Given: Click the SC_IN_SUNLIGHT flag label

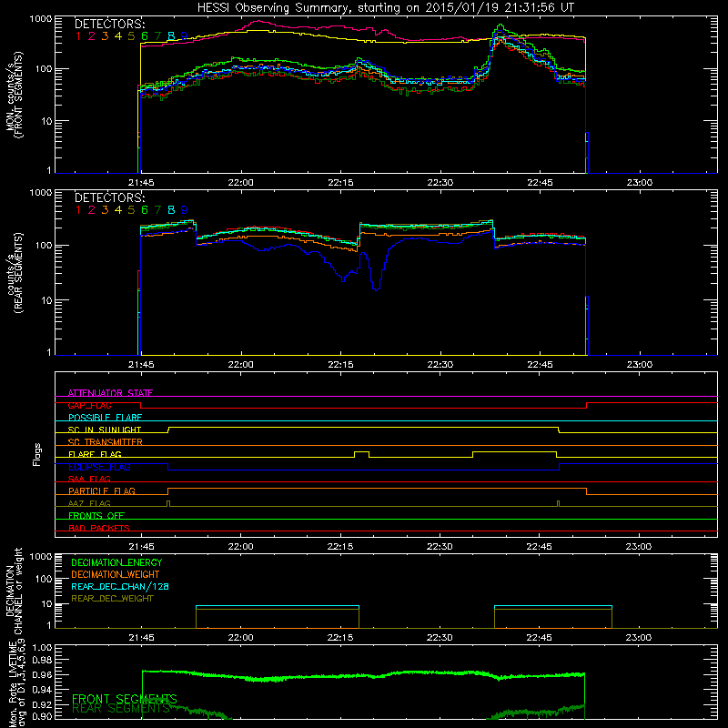Looking at the screenshot, I should pyautogui.click(x=105, y=430).
